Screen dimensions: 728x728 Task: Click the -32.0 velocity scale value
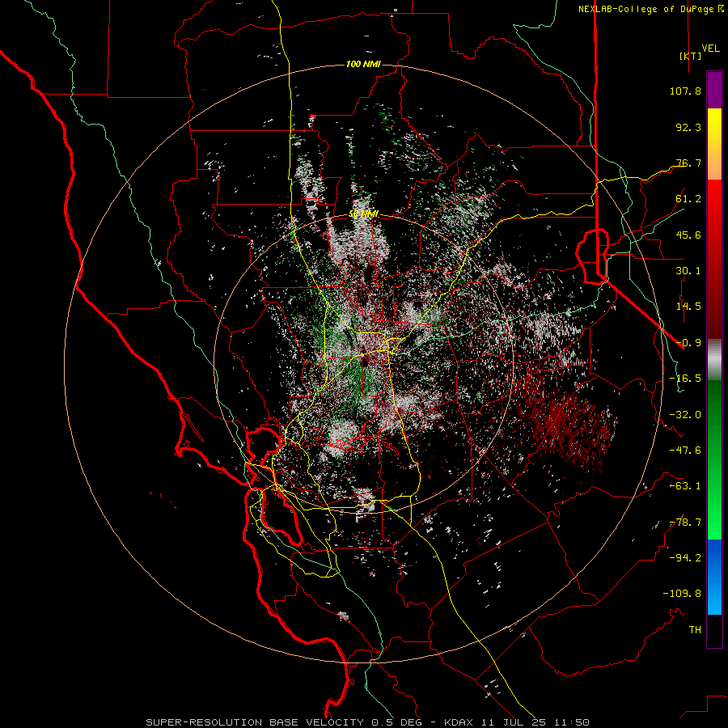(x=685, y=415)
